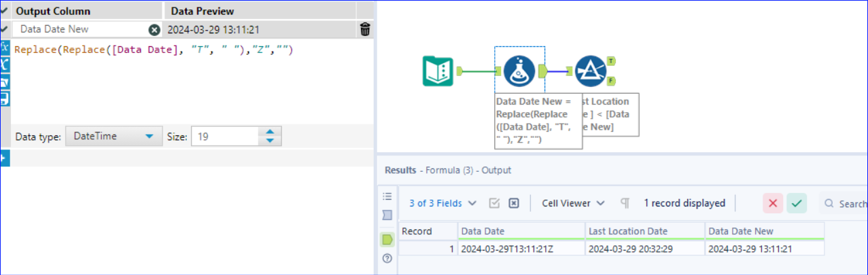Select the Text Input tool on canvas
The width and height of the screenshot is (868, 275).
coord(438,70)
